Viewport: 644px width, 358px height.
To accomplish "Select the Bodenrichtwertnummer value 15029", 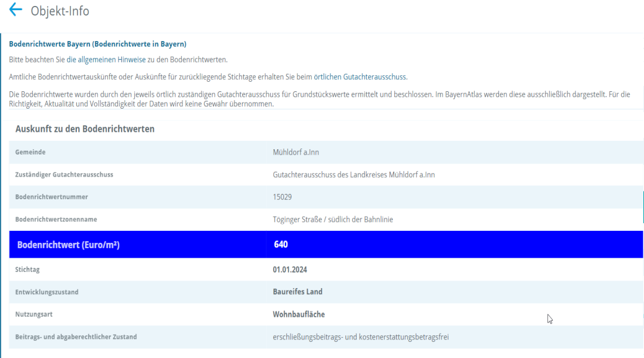I will tap(282, 197).
